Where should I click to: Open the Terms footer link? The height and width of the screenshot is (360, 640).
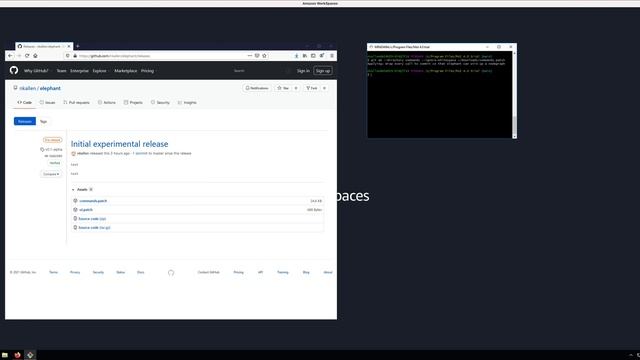53,272
